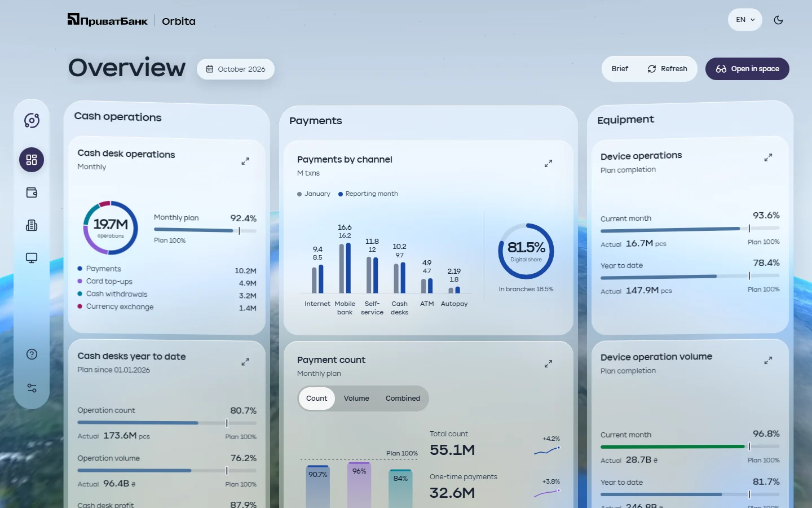Toggle dark mode with the moon icon
This screenshot has width=812, height=508.
[x=778, y=20]
